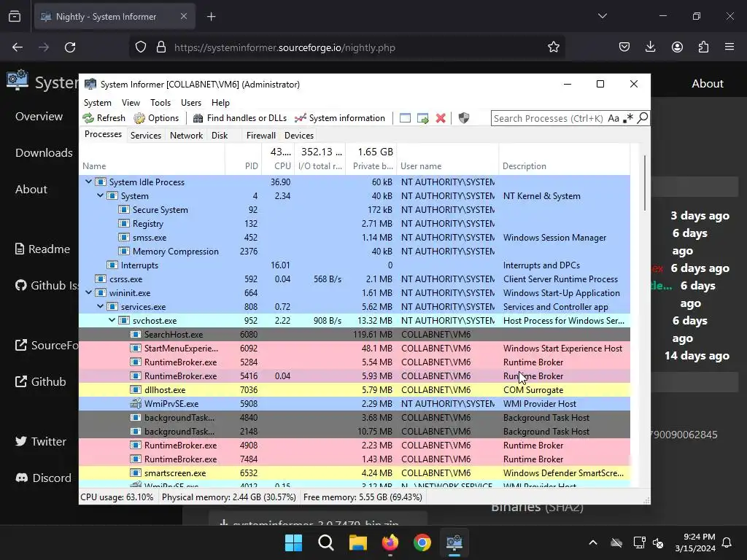Viewport: 747px width, 560px height.
Task: Click the shield icon in toolbar
Action: click(463, 118)
